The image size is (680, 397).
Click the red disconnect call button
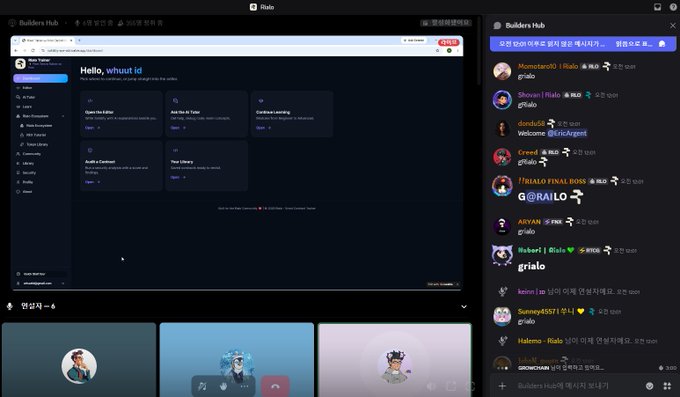click(x=275, y=386)
